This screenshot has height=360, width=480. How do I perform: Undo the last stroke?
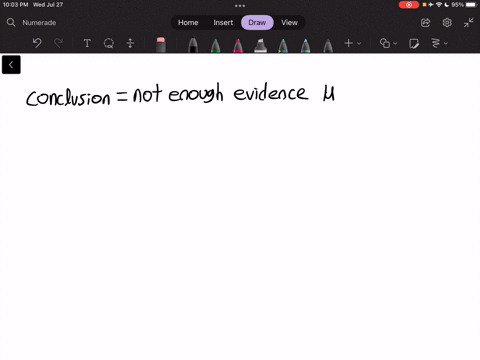tap(37, 43)
